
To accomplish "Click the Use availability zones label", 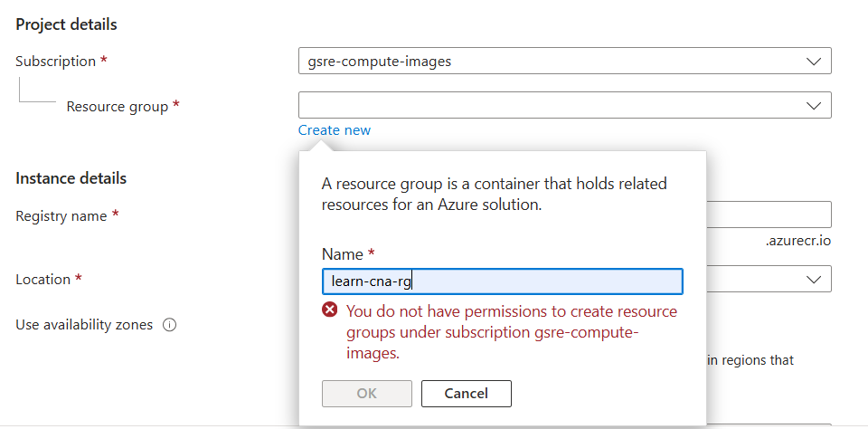I will tap(84, 325).
